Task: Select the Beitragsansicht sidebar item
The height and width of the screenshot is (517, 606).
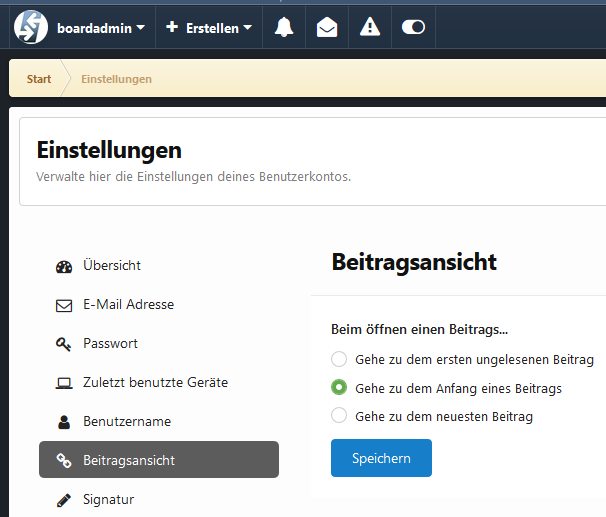Action: (159, 459)
